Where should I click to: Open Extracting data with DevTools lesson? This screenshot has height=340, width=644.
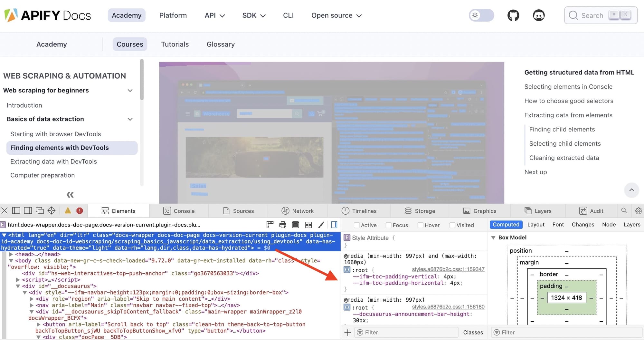pos(53,161)
